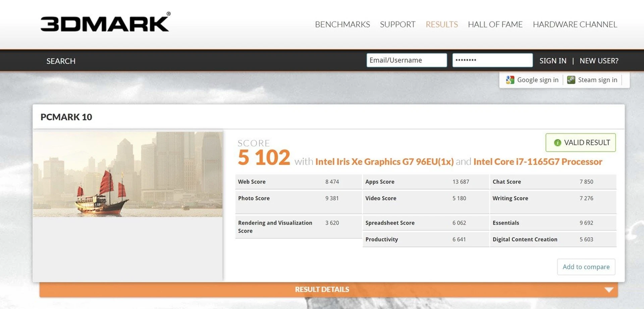644x309 pixels.
Task: Click the Essentials label
Action: [x=505, y=223]
